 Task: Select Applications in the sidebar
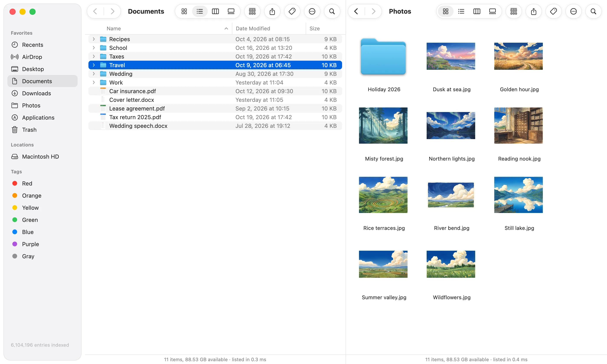click(x=42, y=117)
